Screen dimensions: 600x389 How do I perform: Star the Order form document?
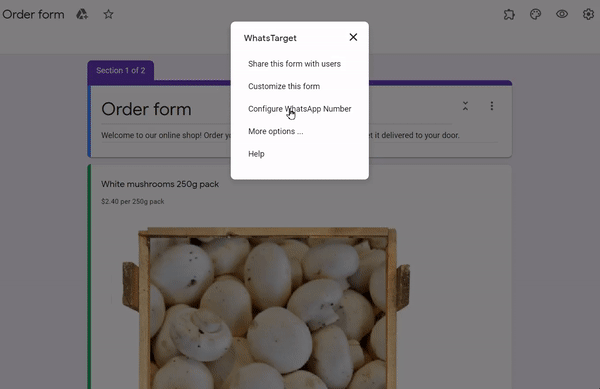click(108, 15)
